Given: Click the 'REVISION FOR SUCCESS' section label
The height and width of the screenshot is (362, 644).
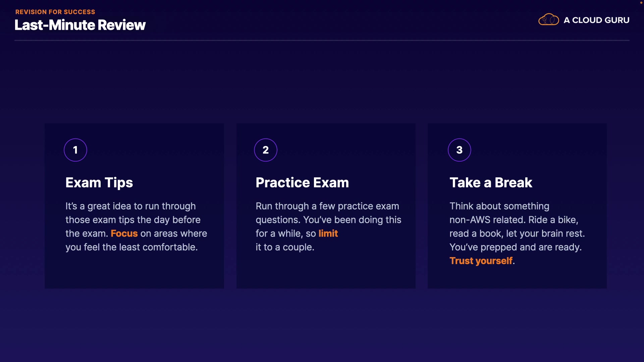Looking at the screenshot, I should click(55, 12).
